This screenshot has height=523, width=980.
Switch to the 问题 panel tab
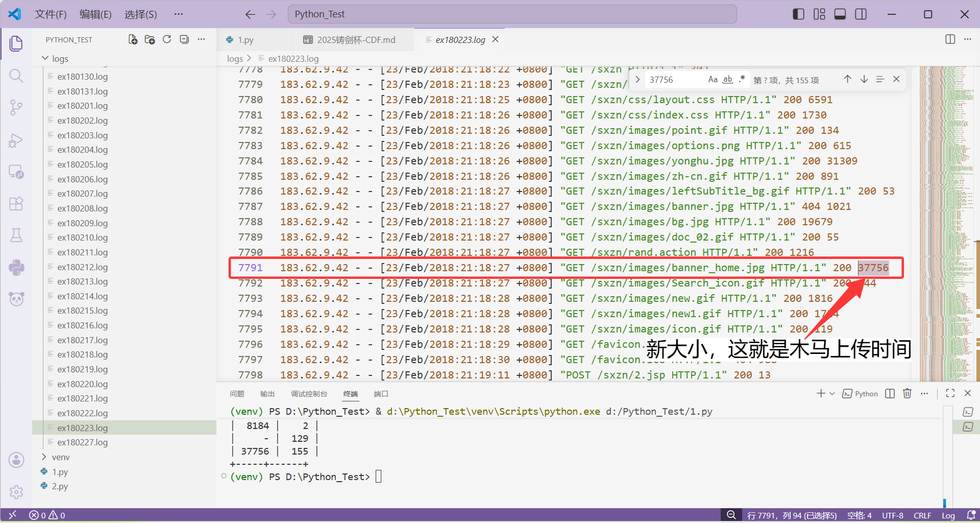tap(237, 394)
